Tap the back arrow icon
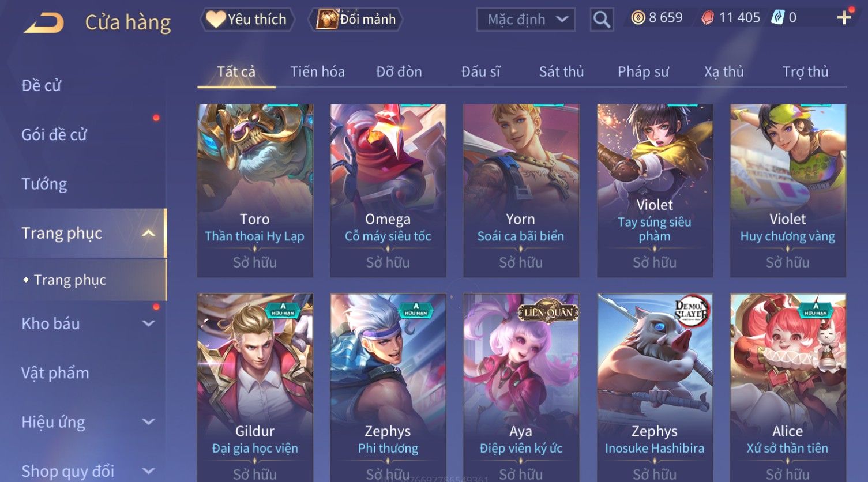The width and height of the screenshot is (868, 482). [x=44, y=22]
